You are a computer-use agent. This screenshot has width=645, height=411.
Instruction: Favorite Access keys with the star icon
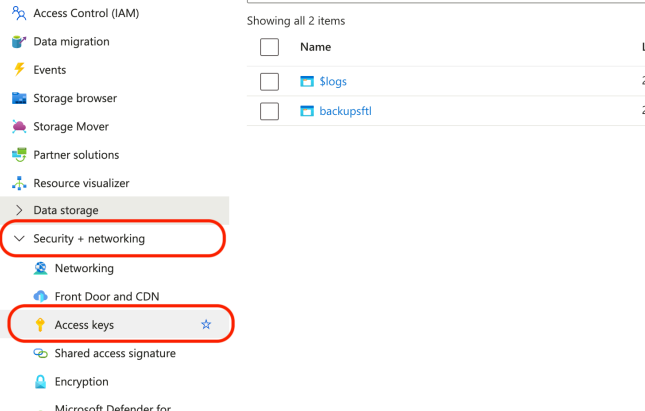pyautogui.click(x=206, y=325)
